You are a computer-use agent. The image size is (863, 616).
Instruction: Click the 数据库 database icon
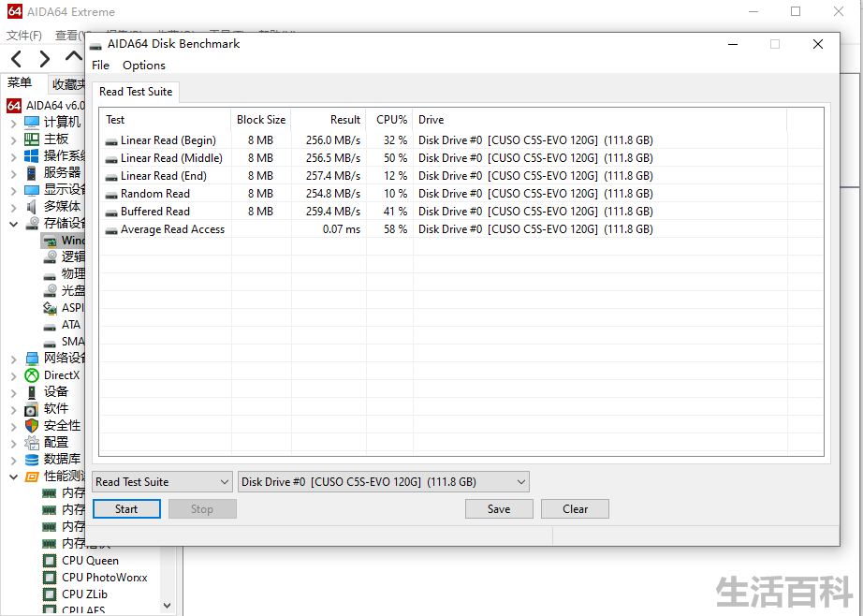click(x=32, y=459)
